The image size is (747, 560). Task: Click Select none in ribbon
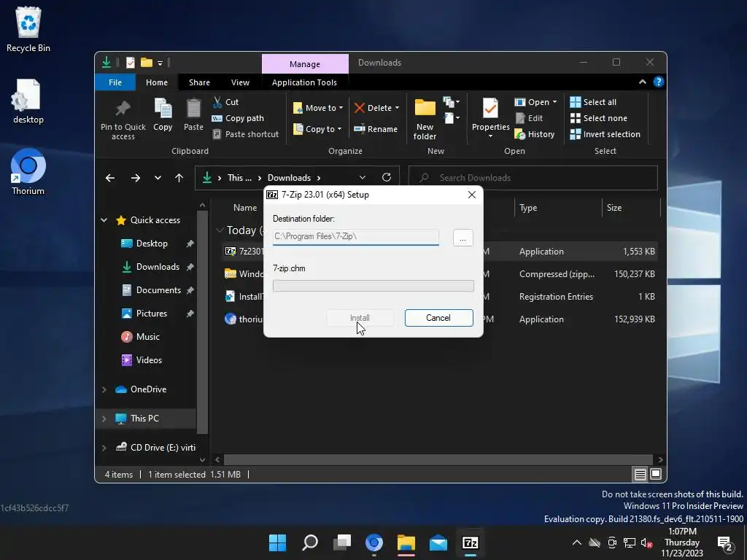(x=598, y=118)
